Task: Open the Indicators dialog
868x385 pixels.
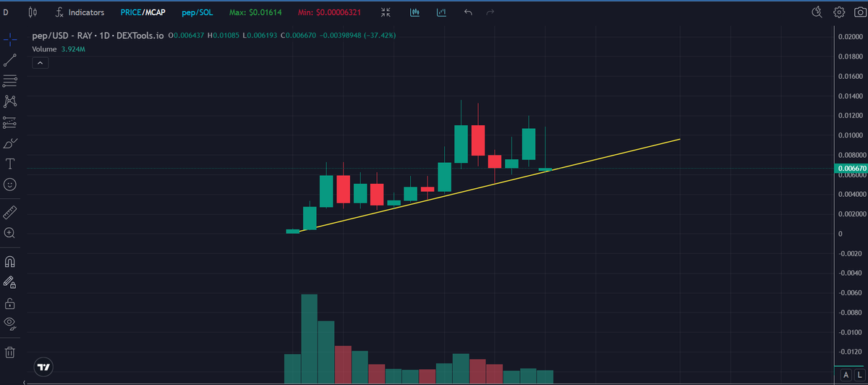Action: point(80,12)
